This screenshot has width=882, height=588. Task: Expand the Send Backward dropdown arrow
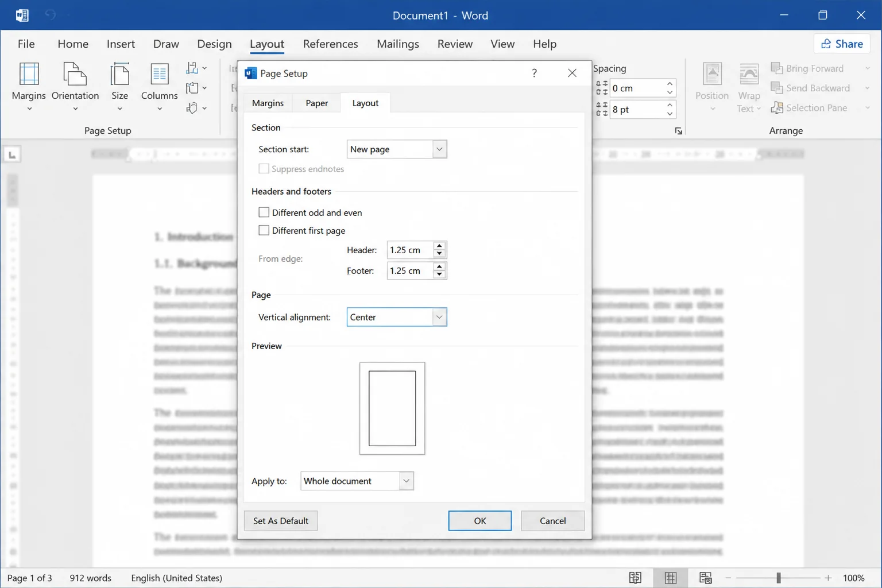867,88
